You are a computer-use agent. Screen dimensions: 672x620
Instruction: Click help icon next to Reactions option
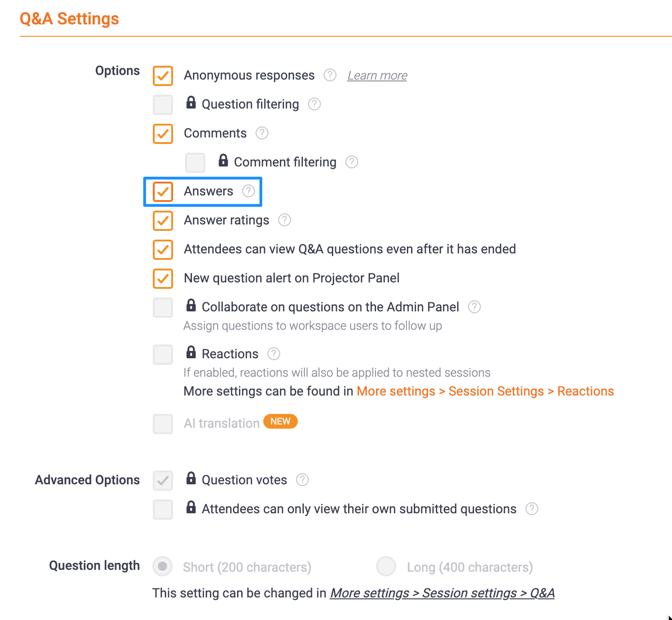273,354
